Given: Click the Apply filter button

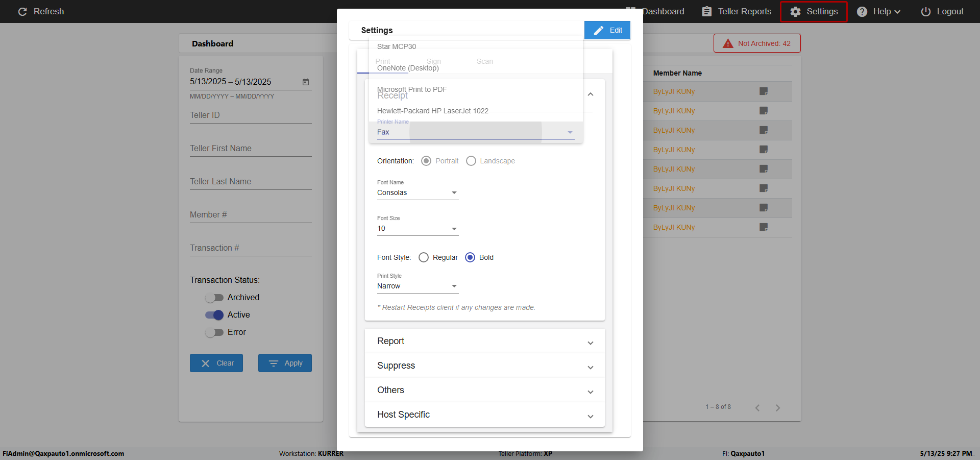Looking at the screenshot, I should (285, 363).
